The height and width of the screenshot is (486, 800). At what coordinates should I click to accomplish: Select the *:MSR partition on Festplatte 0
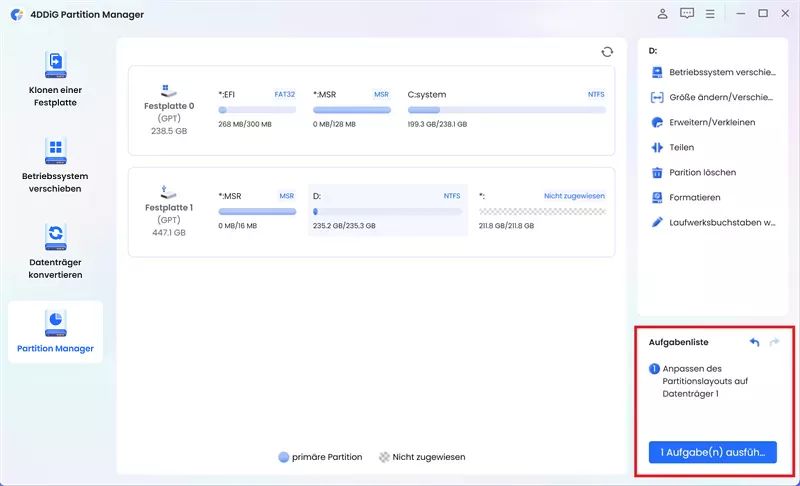351,109
